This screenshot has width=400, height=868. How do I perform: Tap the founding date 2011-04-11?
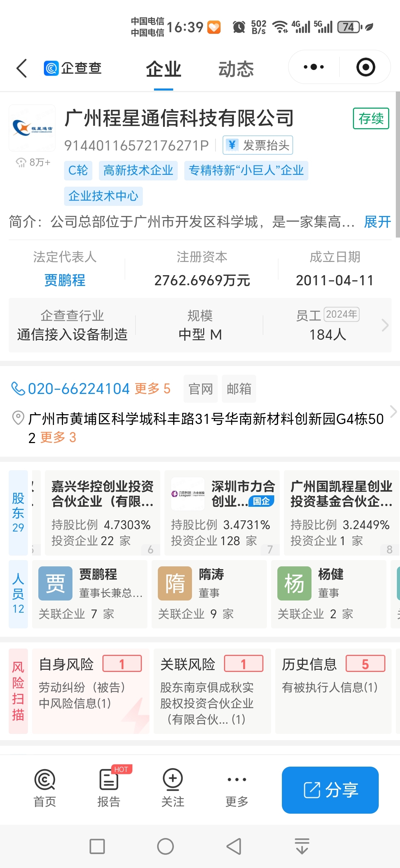334,280
